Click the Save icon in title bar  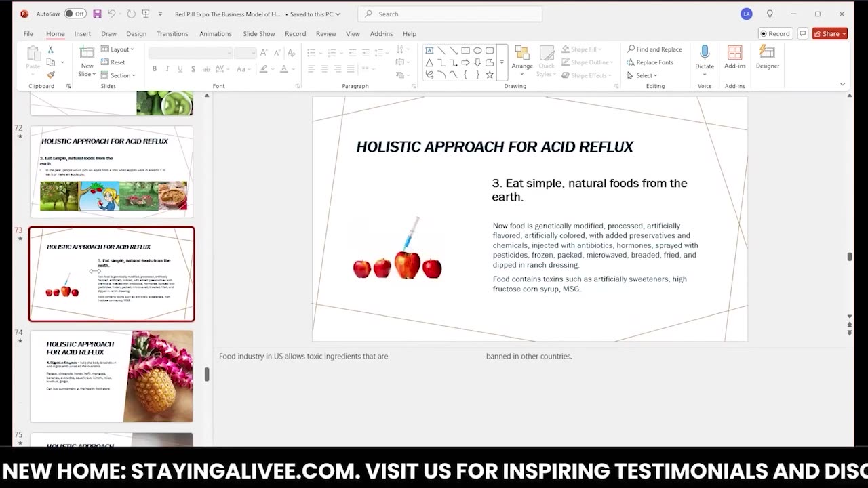coord(97,14)
